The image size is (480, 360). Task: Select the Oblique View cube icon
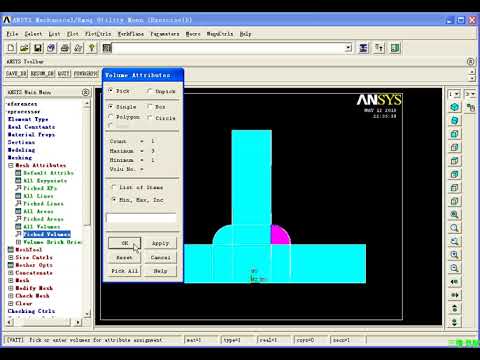[x=454, y=121]
